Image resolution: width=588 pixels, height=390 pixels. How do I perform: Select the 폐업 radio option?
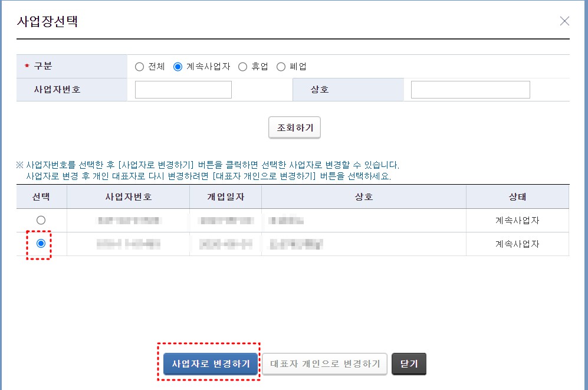tap(281, 66)
